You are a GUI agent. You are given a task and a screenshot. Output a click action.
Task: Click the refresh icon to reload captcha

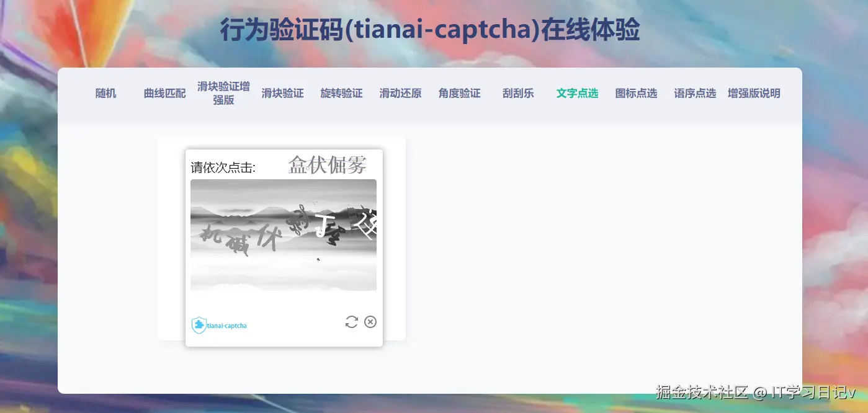[x=351, y=322]
